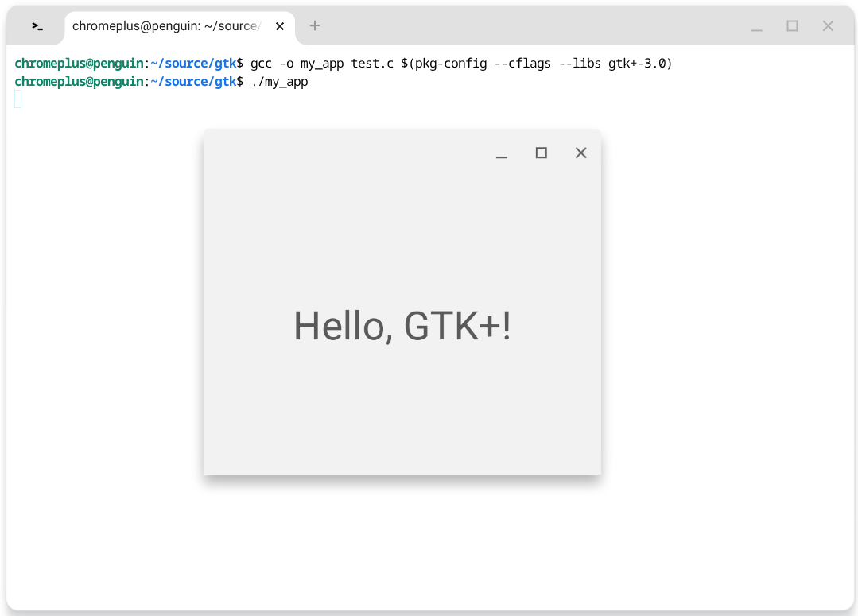Click "~/source/gtk" path on second prompt line
Image resolution: width=858 pixels, height=616 pixels.
tap(193, 82)
